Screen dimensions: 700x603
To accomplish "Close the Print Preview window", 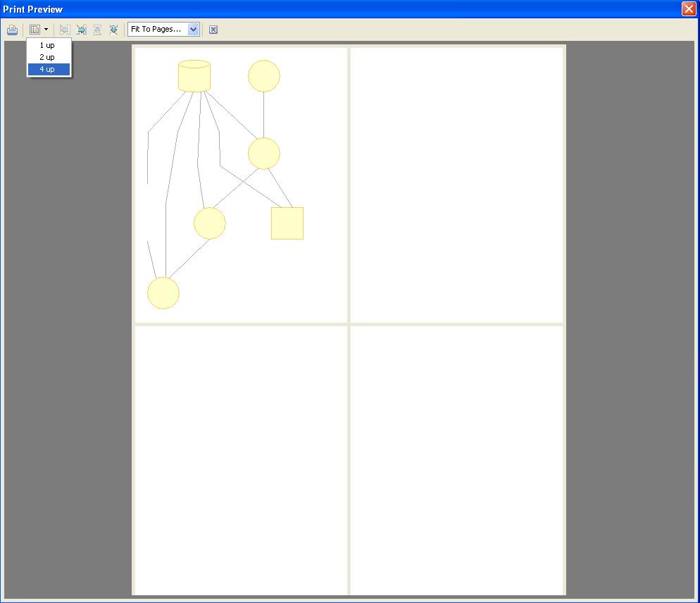I will pos(689,9).
